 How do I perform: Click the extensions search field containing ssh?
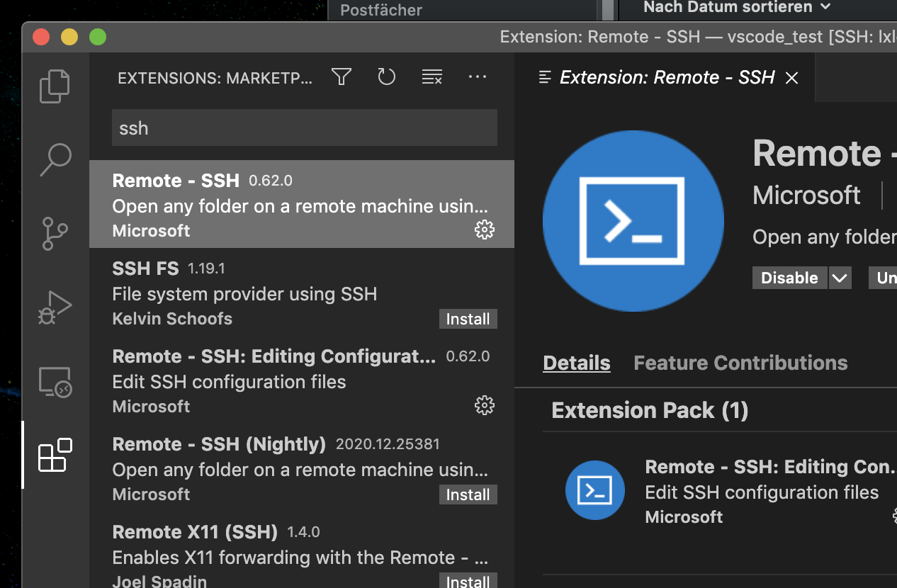point(305,128)
